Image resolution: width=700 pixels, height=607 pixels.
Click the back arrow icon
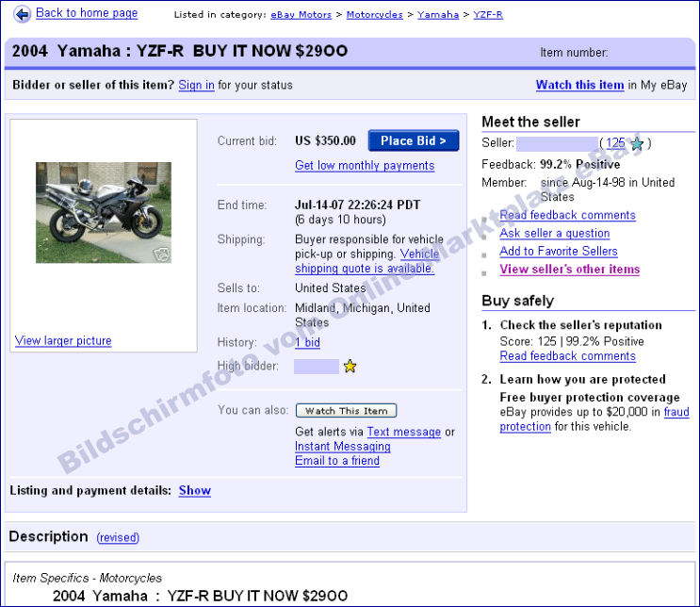(22, 14)
